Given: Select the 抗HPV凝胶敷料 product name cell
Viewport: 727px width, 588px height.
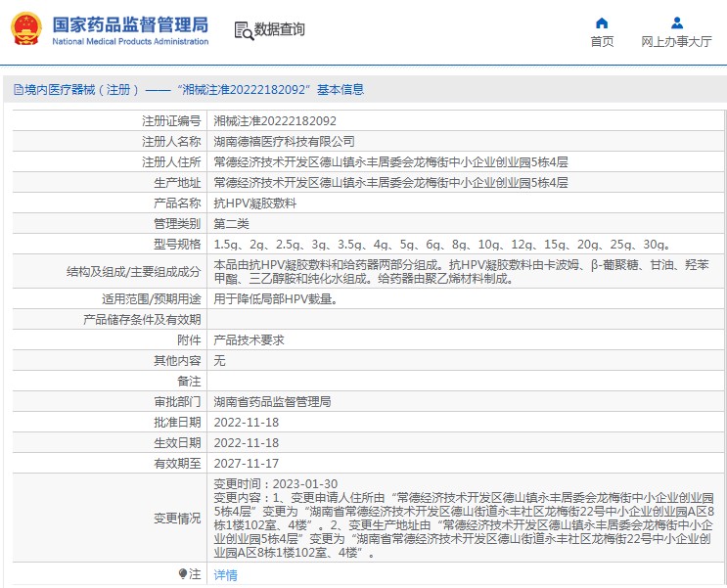Looking at the screenshot, I should [254, 204].
